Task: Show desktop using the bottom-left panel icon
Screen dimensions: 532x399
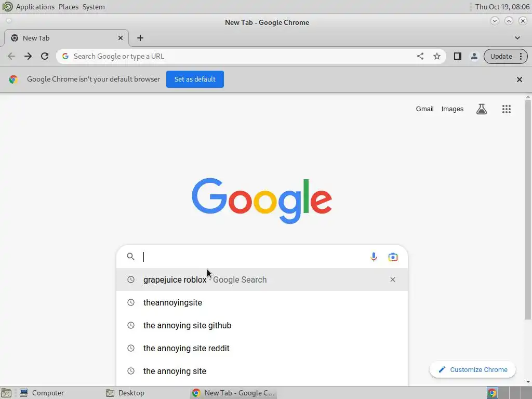Action: [x=6, y=393]
